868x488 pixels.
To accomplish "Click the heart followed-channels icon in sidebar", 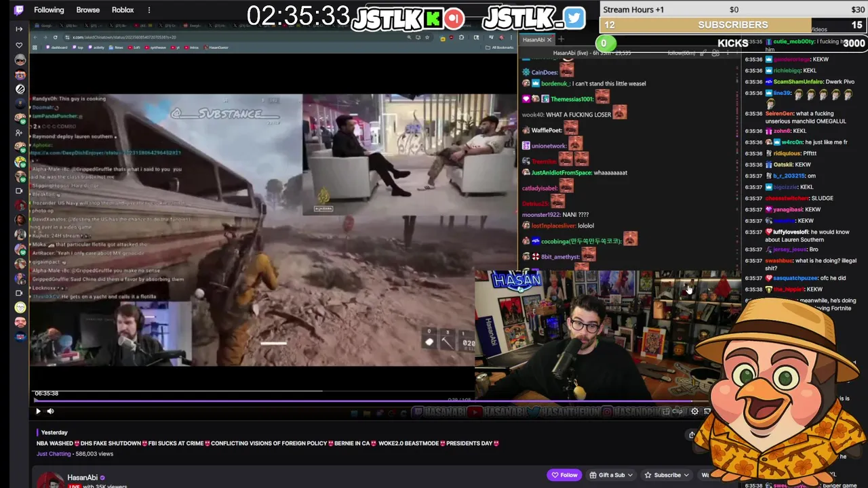I will tap(19, 45).
